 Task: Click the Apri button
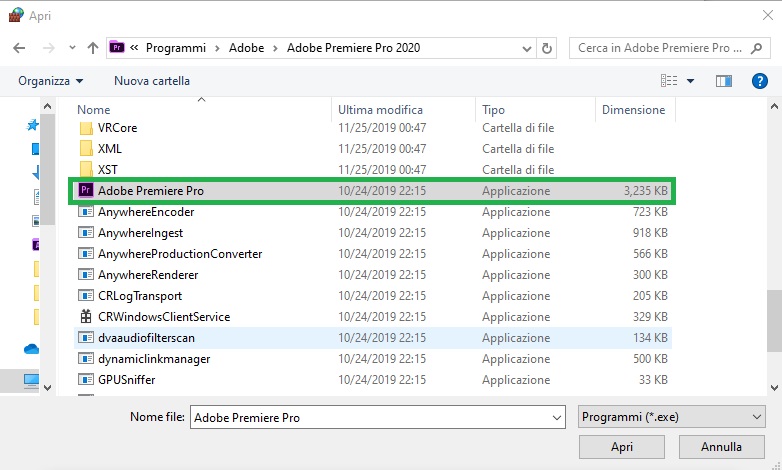[621, 447]
